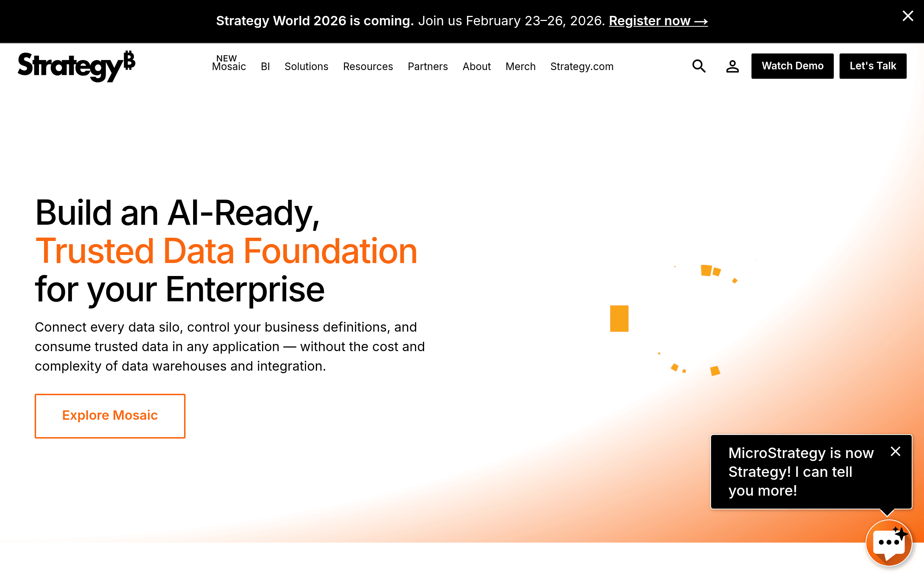This screenshot has width=924, height=578.
Task: Click the 'Strategy World 2026 is coming.' text
Action: [315, 21]
